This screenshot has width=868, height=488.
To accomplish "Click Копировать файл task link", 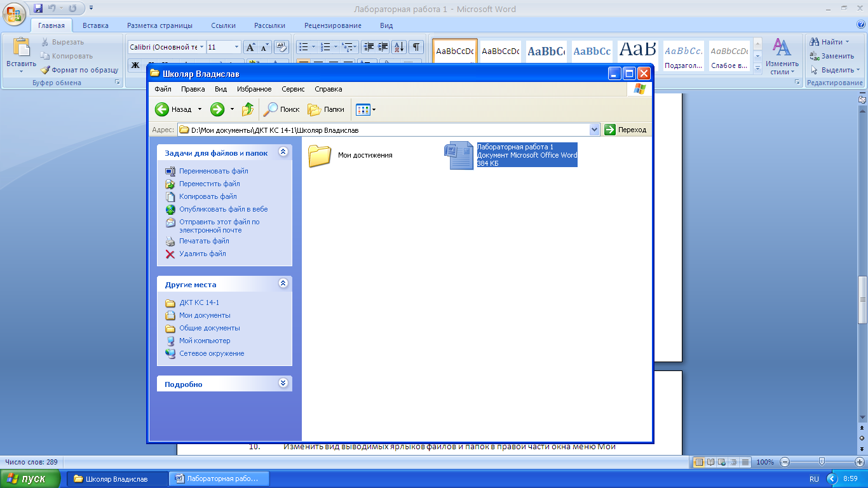I will coord(201,196).
